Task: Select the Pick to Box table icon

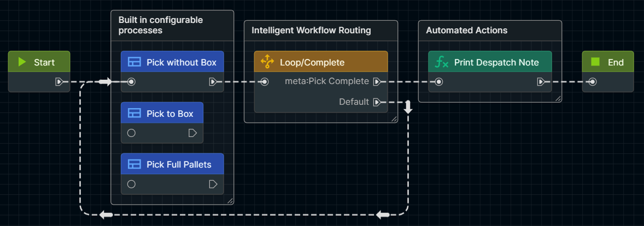Action: pos(134,114)
